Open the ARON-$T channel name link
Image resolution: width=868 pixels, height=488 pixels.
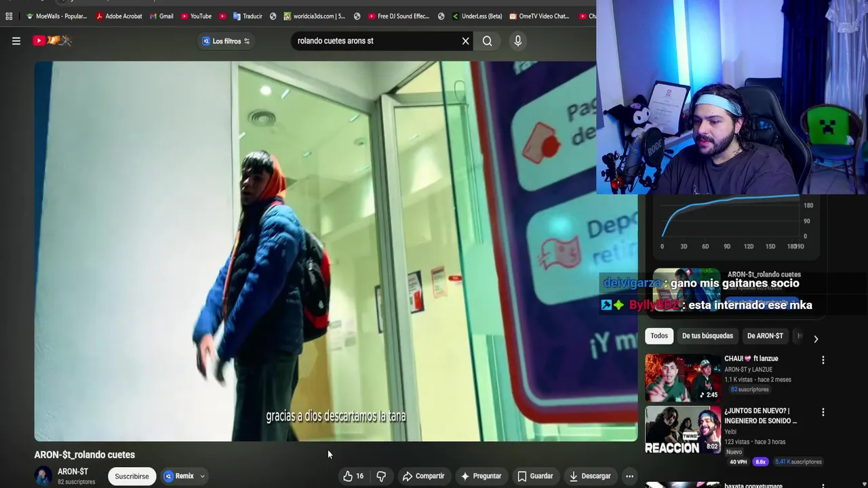[73, 472]
